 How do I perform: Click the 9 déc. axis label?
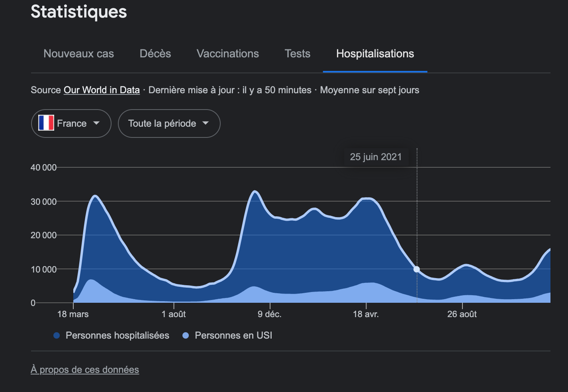pos(269,314)
